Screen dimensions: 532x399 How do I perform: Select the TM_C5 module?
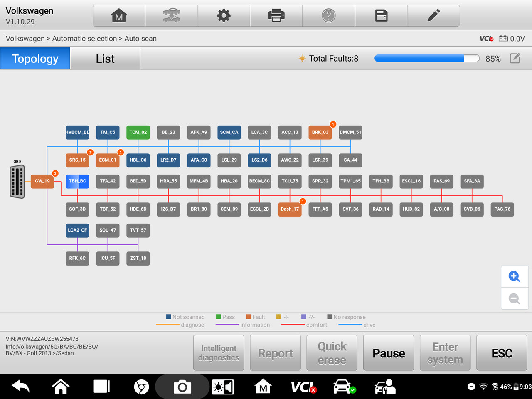[108, 132]
